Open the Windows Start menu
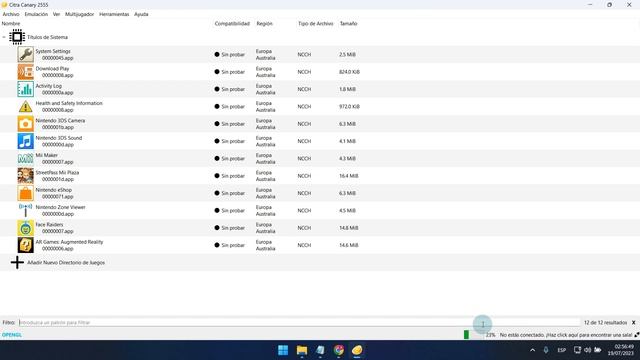 [283, 350]
